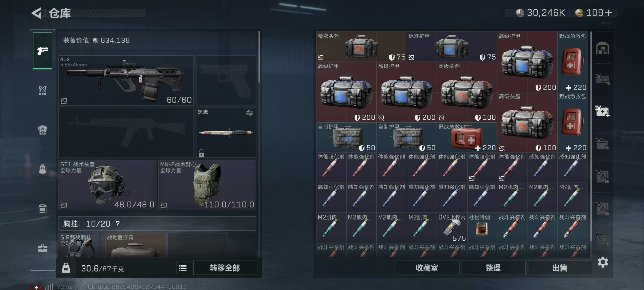This screenshot has height=290, width=644.
Task: Open the 收藏室 collection room
Action: click(x=427, y=268)
